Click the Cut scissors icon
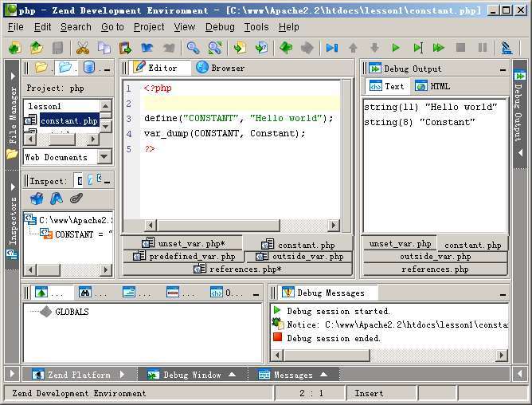The height and width of the screenshot is (405, 532). (83, 48)
